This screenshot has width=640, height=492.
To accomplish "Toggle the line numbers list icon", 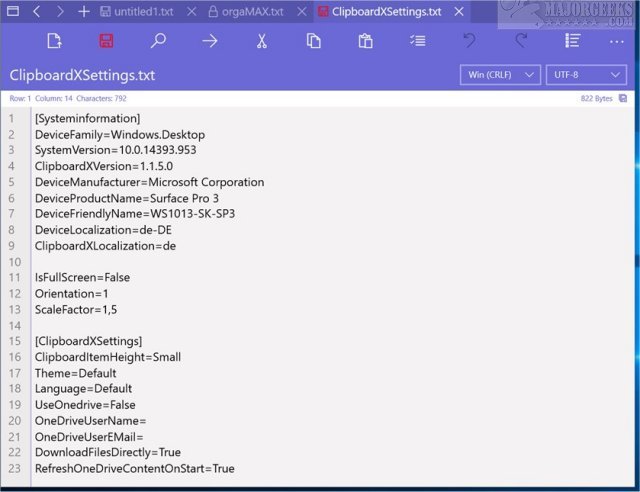I will tap(573, 41).
